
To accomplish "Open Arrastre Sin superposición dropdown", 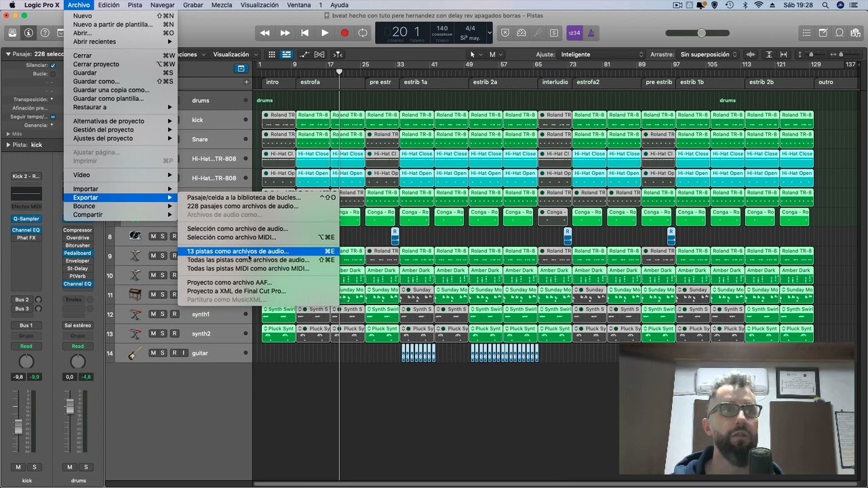I will 709,54.
